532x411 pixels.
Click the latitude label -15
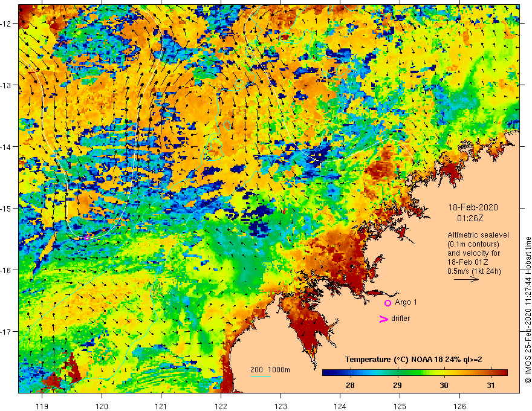coord(5,208)
